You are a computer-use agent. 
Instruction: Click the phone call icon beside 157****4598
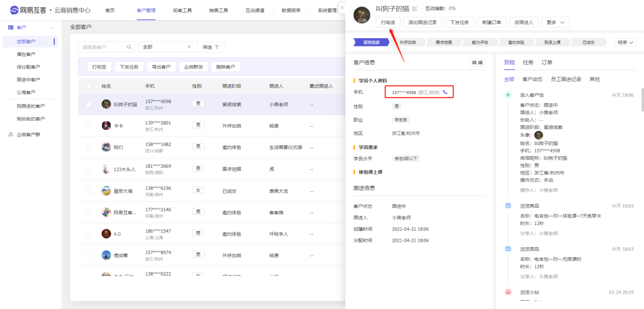click(445, 92)
